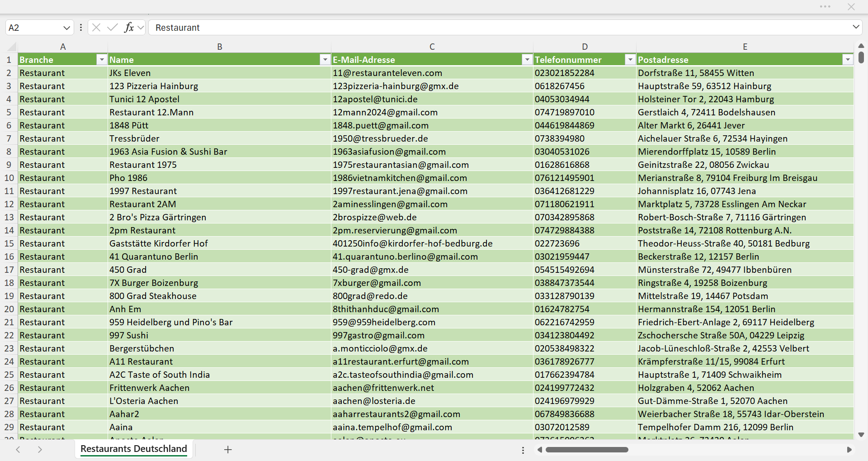Go to previous sheet arrow

pos(18,449)
